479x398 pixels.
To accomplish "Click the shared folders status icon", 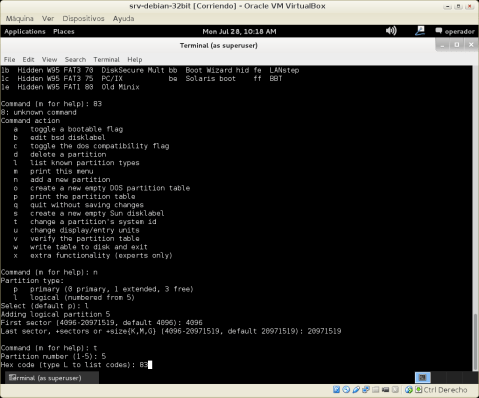I will [x=376, y=389].
